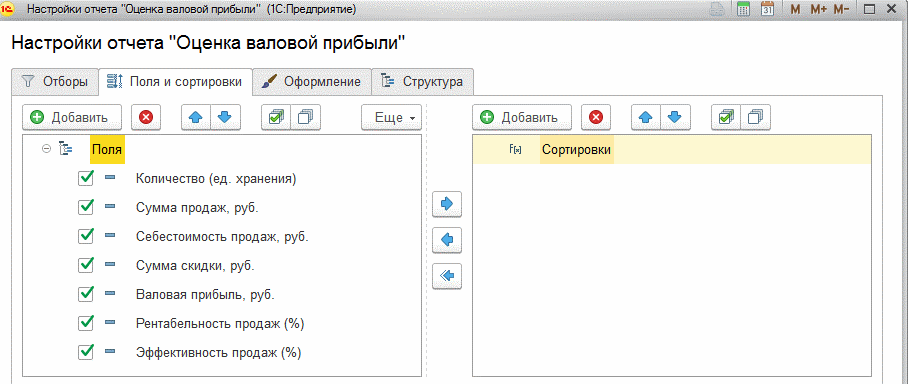Screen dimensions: 908x384
Task: Click the printer icon in the title bar
Action: [x=717, y=9]
